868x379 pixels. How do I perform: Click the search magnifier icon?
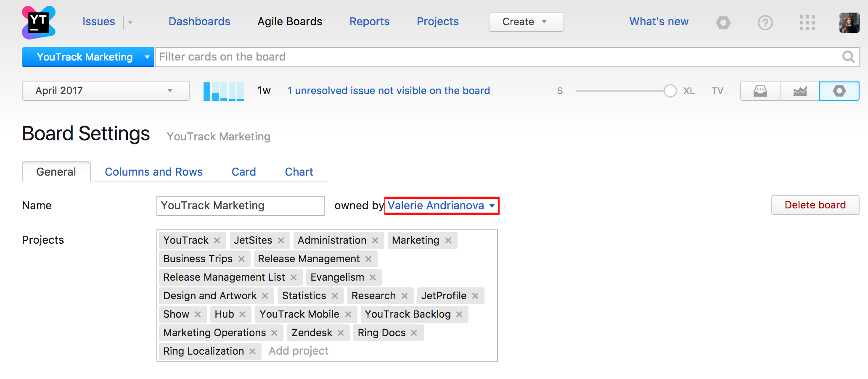[848, 57]
